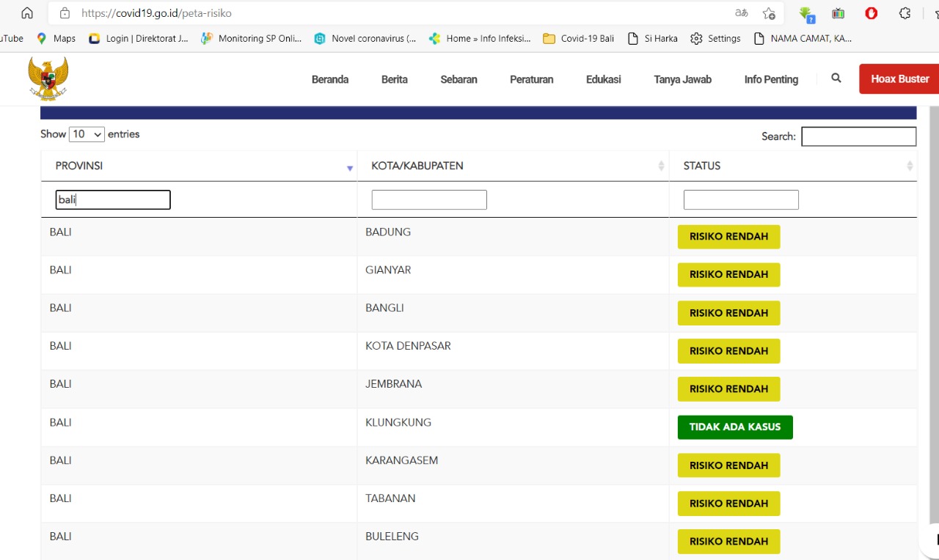
Task: Open the Show entries count dropdown
Action: coord(87,134)
